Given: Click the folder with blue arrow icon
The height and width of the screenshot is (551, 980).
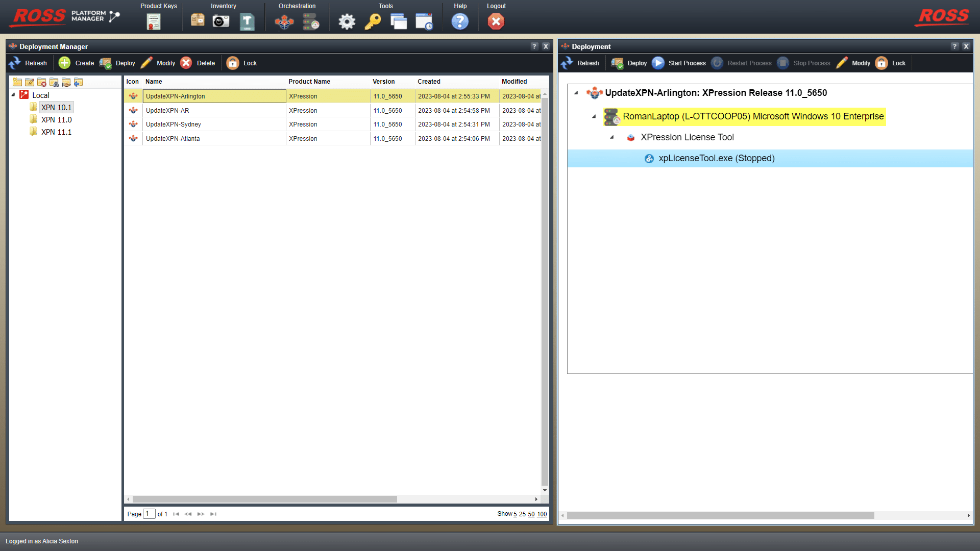Looking at the screenshot, I should click(79, 82).
